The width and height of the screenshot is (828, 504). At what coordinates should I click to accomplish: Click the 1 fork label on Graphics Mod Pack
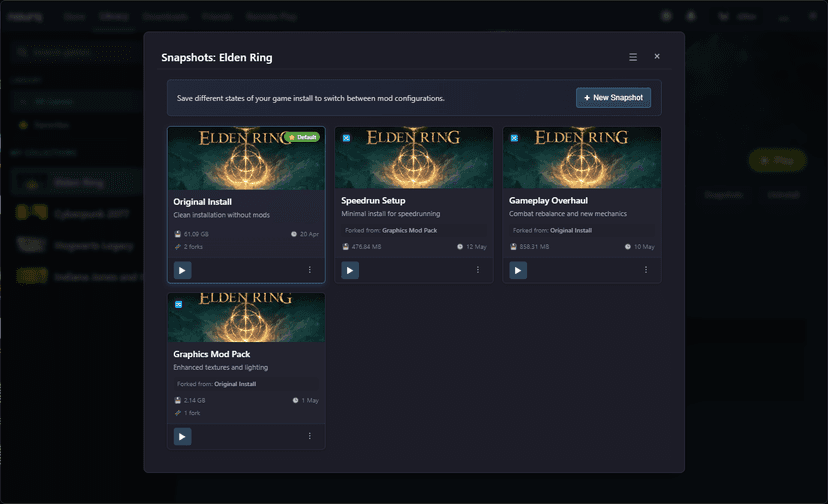(192, 413)
